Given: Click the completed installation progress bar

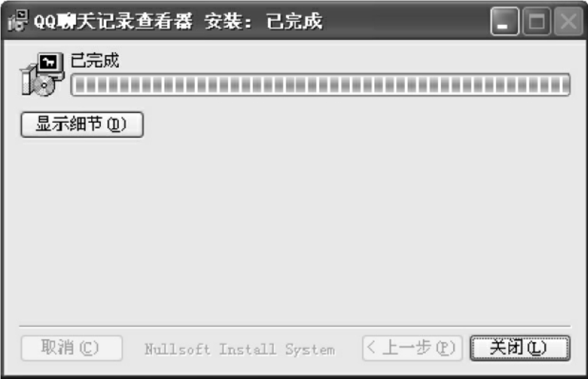Looking at the screenshot, I should (321, 85).
